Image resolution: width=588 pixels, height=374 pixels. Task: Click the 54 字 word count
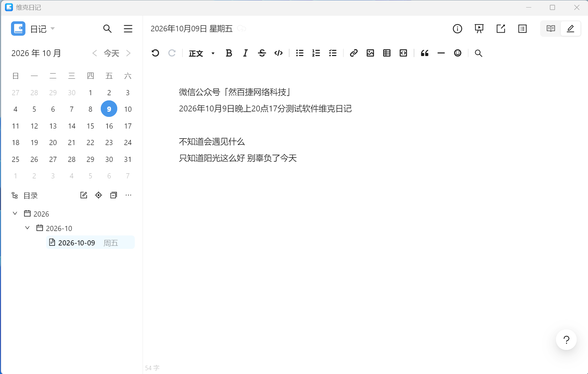(152, 368)
